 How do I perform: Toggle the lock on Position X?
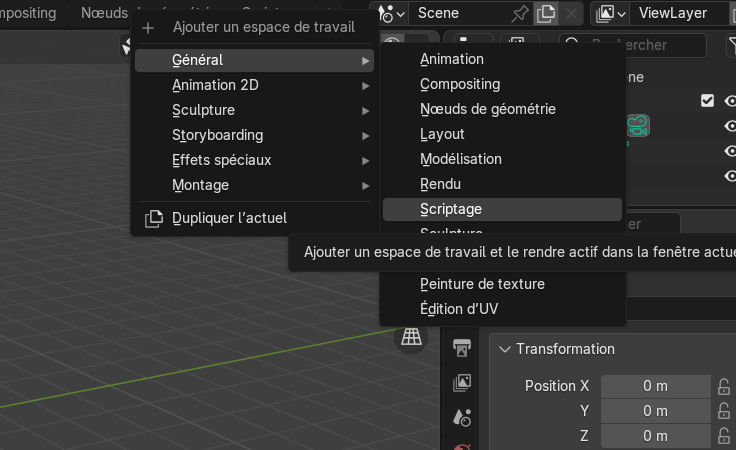[724, 386]
